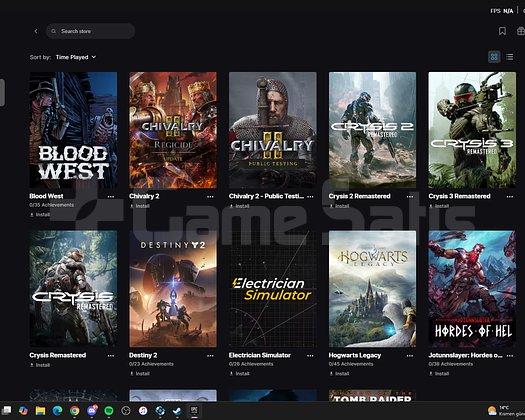The image size is (525, 420).
Task: Select the Crysis 3 Remastered cover
Action: pyautogui.click(x=472, y=130)
